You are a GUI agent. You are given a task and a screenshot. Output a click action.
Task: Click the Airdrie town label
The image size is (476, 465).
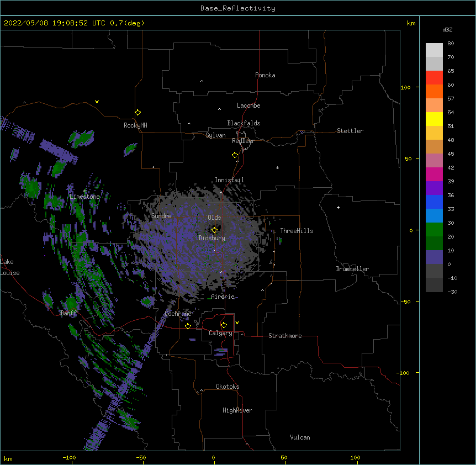[223, 297]
